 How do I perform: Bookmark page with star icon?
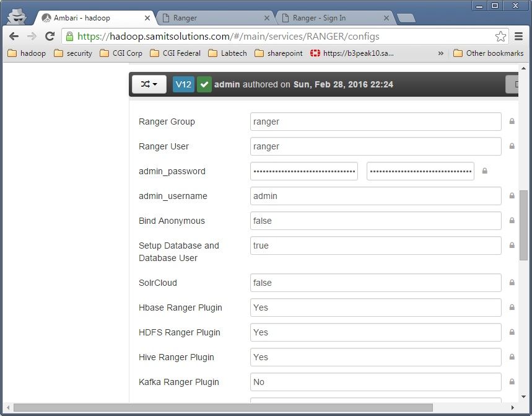click(500, 36)
